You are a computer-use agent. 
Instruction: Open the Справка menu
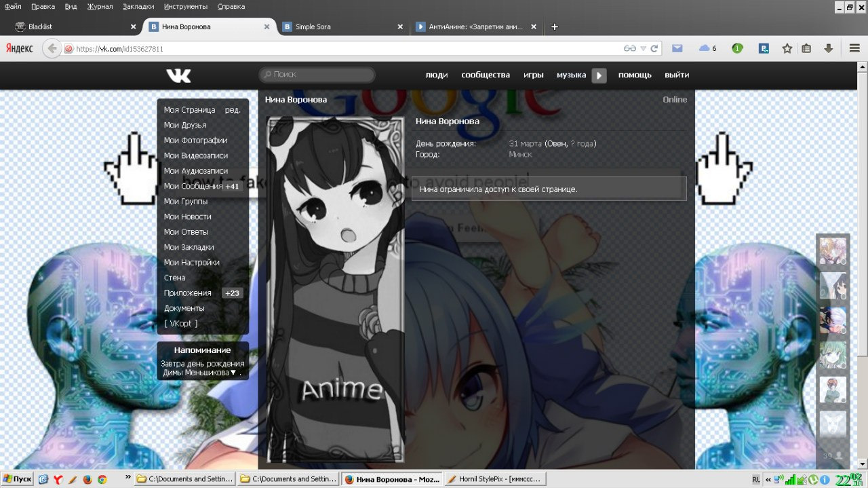click(x=231, y=6)
